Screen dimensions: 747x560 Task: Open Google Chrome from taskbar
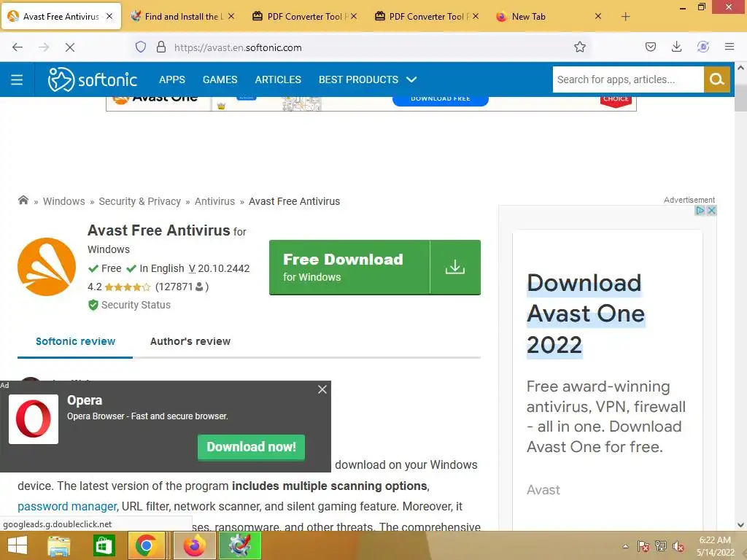coord(146,545)
